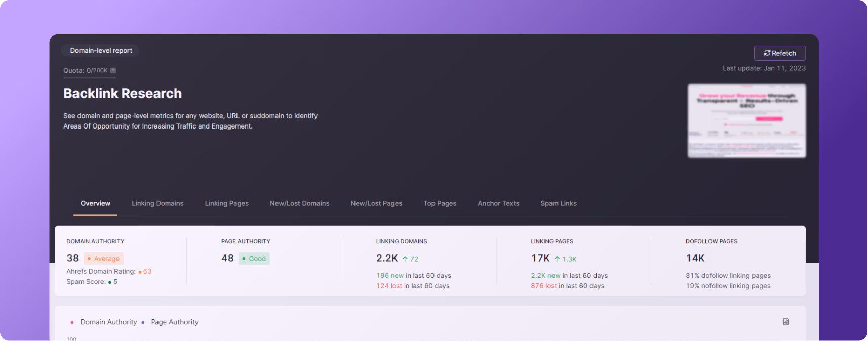Click the Refetch button
Viewport: 868px width, 341px height.
point(779,53)
